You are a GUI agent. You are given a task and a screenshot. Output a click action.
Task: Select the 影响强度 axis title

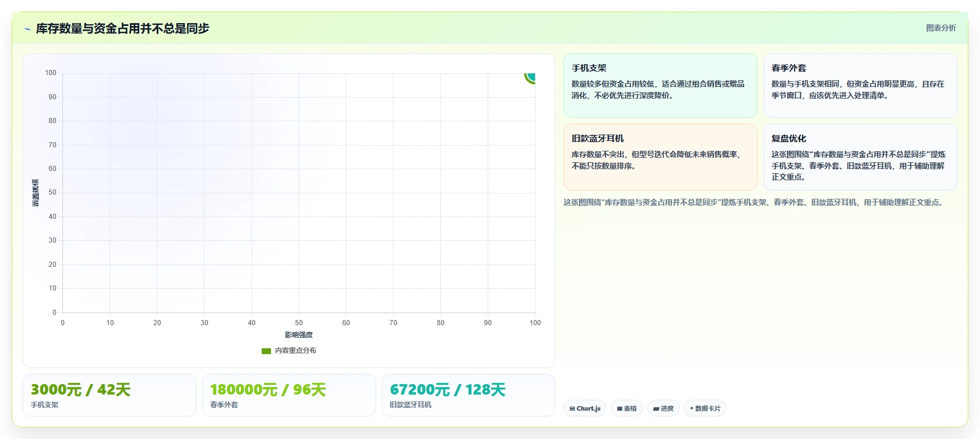click(299, 335)
